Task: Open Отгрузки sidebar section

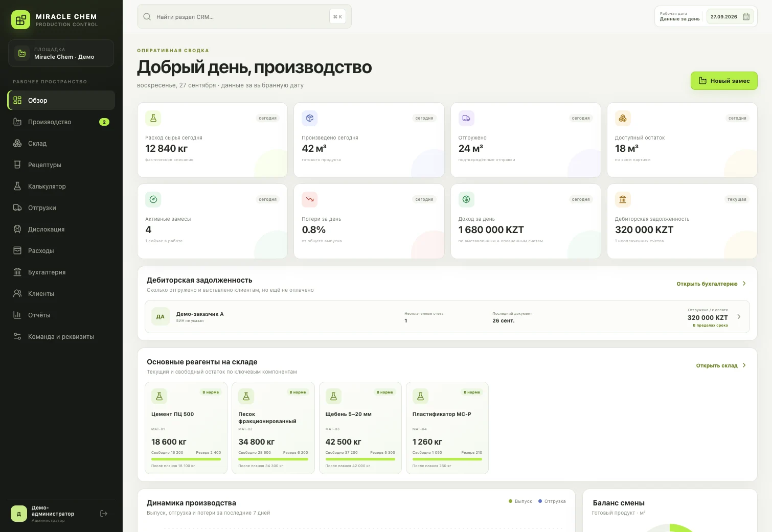Action: coord(61,207)
